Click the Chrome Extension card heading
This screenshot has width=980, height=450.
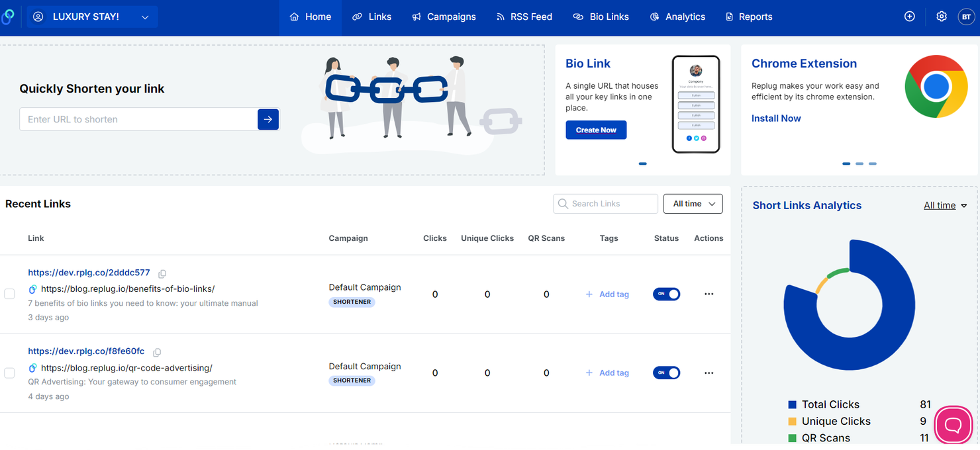coord(804,64)
